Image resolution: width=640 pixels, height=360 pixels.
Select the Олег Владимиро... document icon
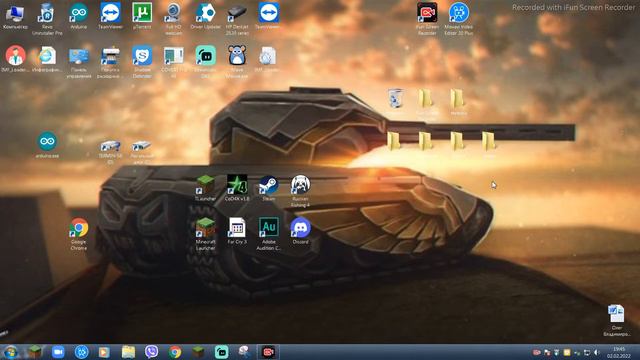pos(617,320)
